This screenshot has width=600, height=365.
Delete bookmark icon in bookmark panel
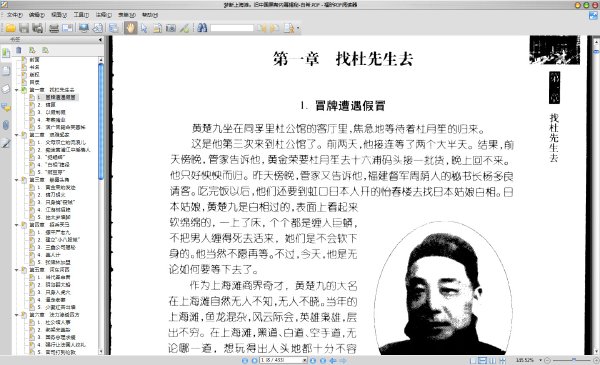coord(19,50)
